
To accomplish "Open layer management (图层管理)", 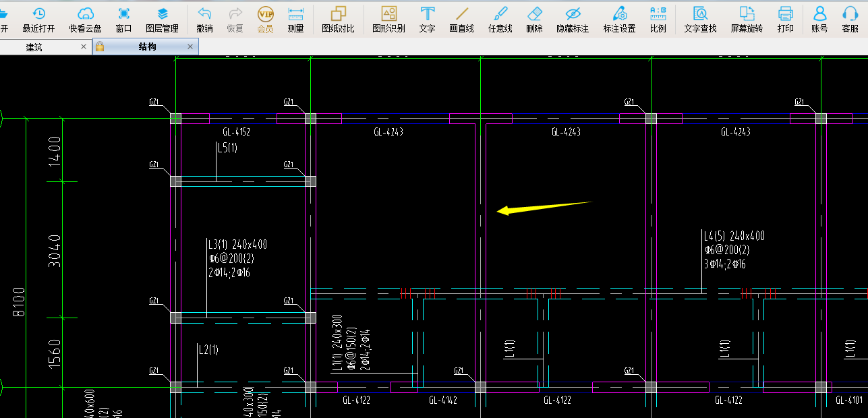I will pos(162,19).
